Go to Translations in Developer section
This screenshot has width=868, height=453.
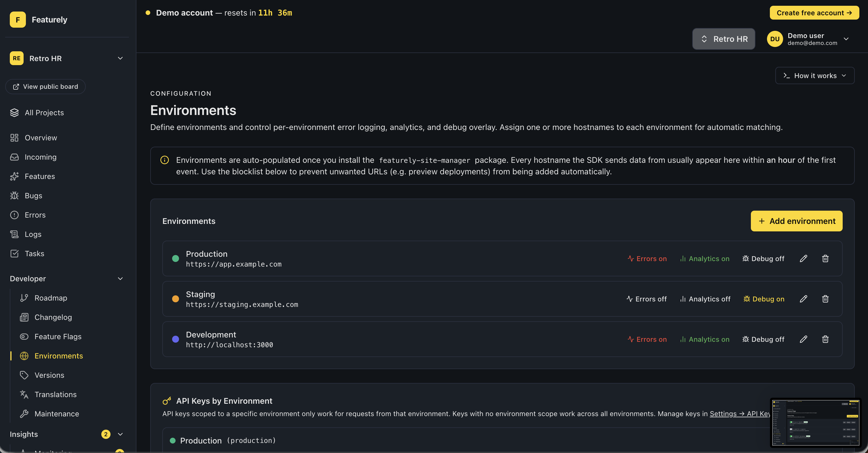coord(55,394)
